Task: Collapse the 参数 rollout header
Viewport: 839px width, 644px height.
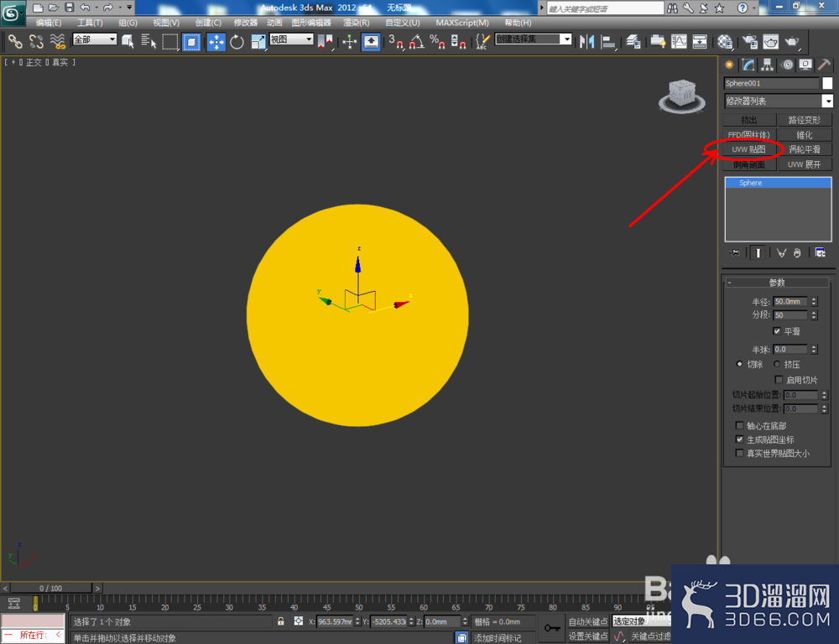Action: (776, 283)
